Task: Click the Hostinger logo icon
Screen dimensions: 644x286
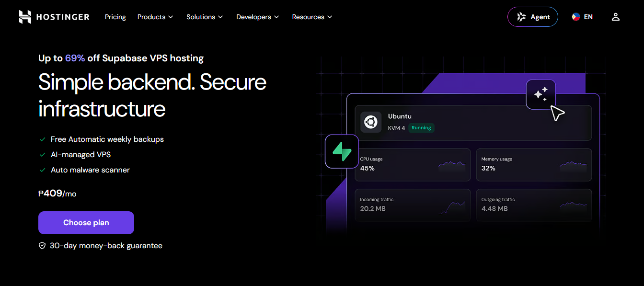Action: click(25, 17)
